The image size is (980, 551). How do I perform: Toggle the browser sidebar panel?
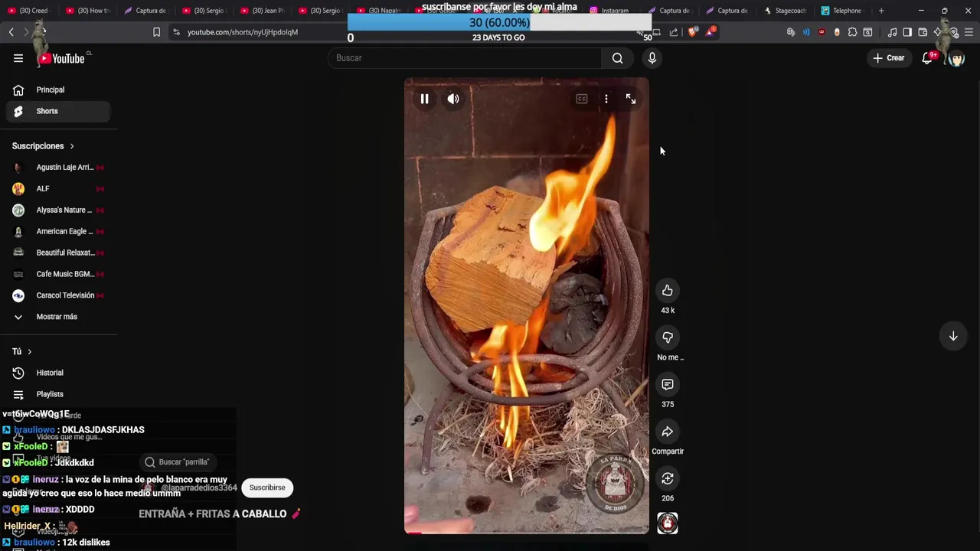[907, 32]
